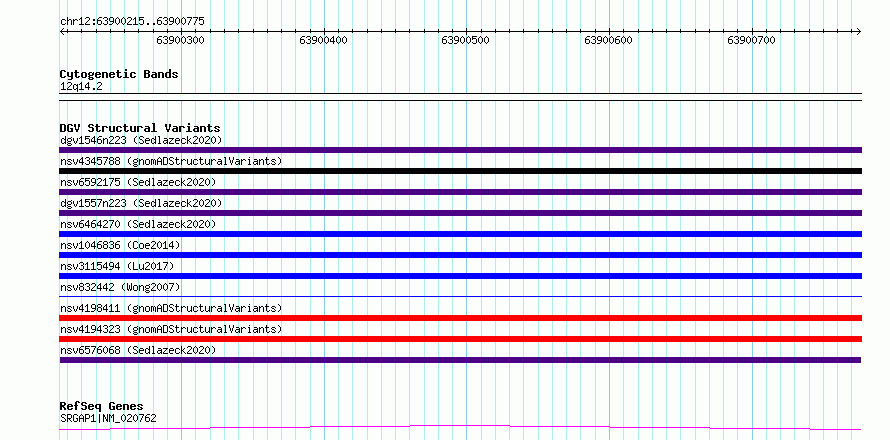
Task: Select the purple bar for dgv1557n223
Action: 460,213
